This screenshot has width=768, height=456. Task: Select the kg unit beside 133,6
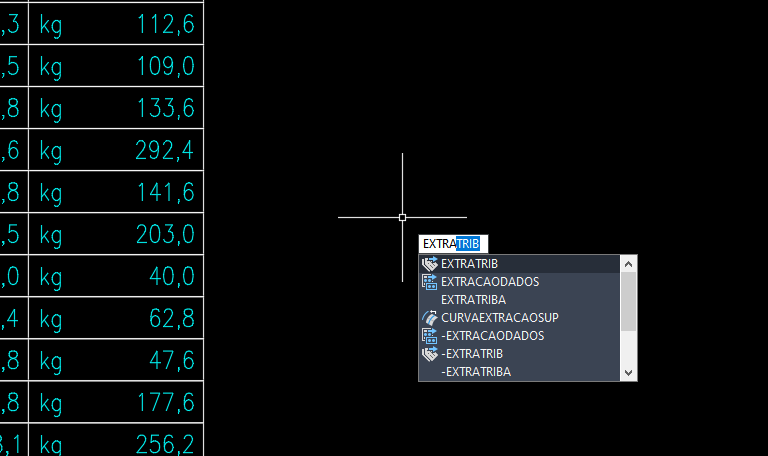click(x=51, y=109)
